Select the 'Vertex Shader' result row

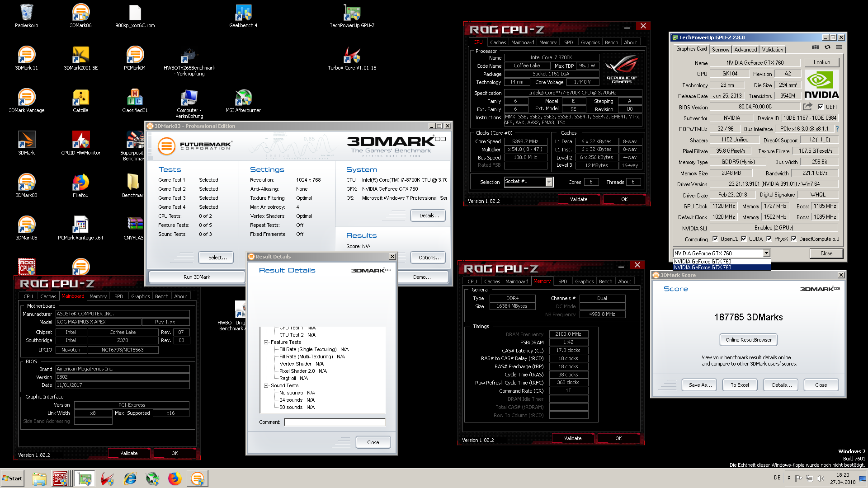[x=301, y=364]
